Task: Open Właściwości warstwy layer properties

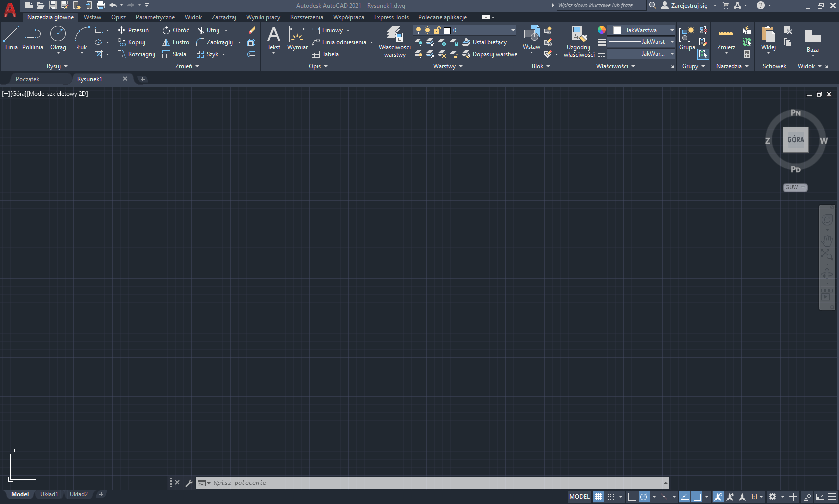Action: pos(395,42)
